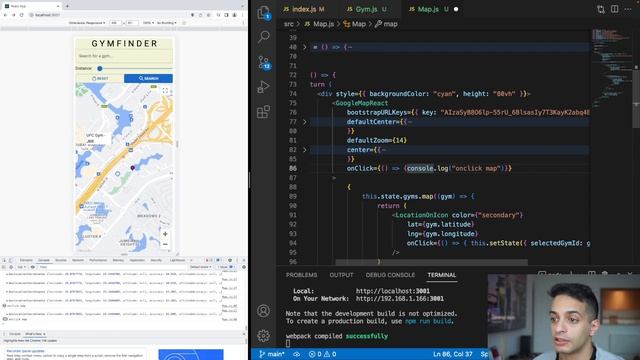640x360 pixels.
Task: Click inspect element picker in DevTools
Action: point(4,260)
